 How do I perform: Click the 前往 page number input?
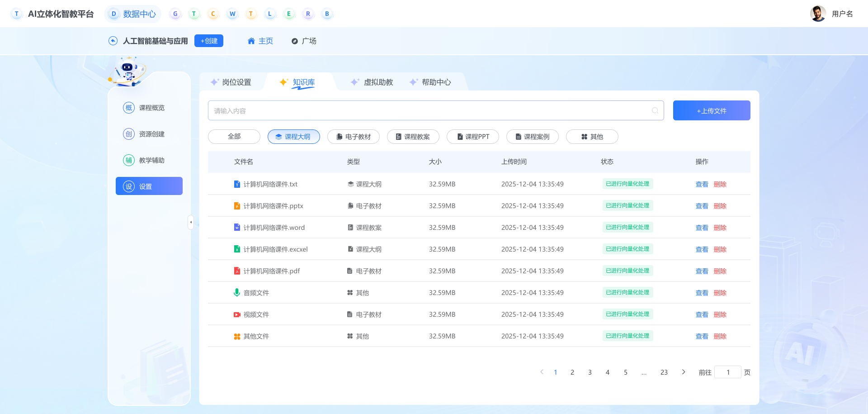click(x=728, y=372)
